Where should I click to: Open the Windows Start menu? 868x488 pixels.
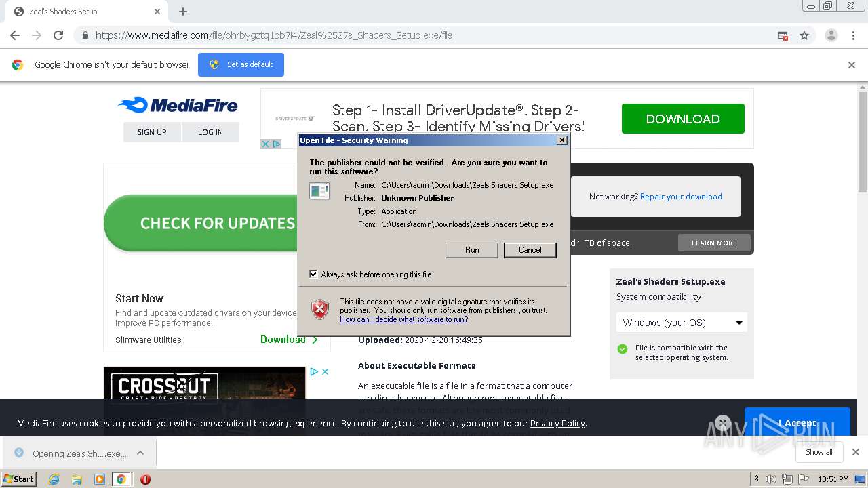click(18, 479)
